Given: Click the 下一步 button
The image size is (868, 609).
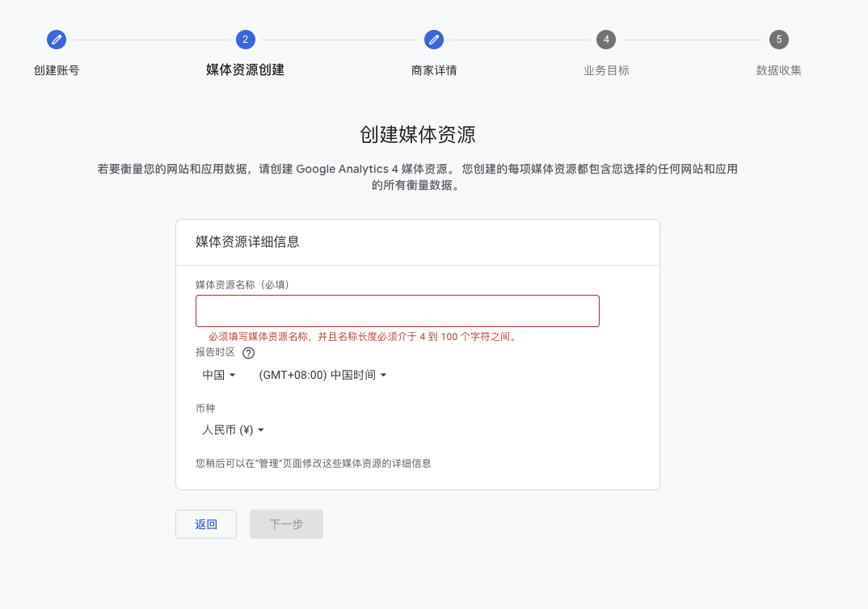Looking at the screenshot, I should pos(286,524).
